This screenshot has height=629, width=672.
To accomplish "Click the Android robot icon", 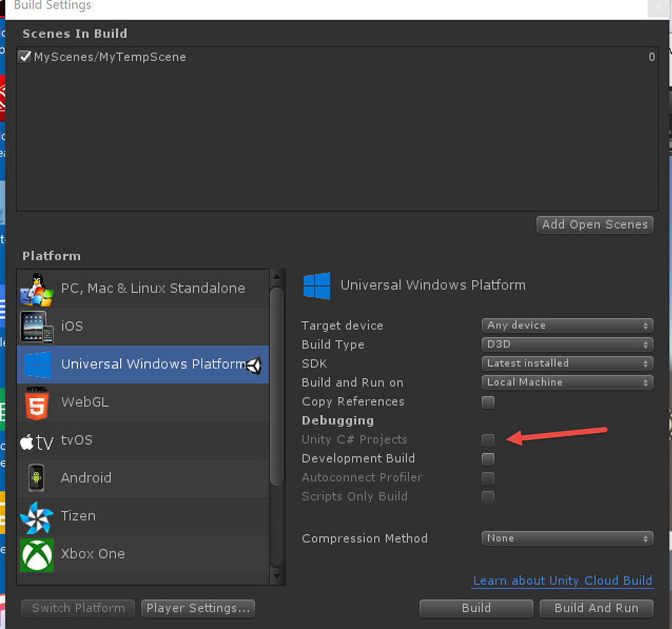I will [x=36, y=477].
